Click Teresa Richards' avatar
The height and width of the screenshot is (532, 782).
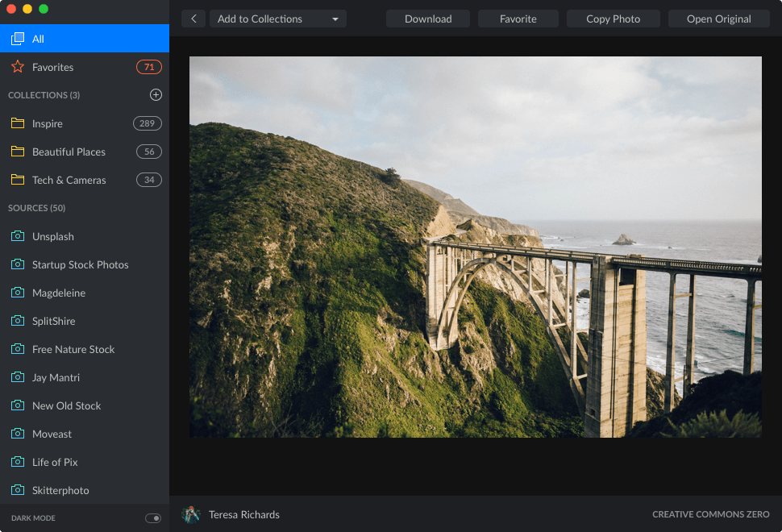191,514
